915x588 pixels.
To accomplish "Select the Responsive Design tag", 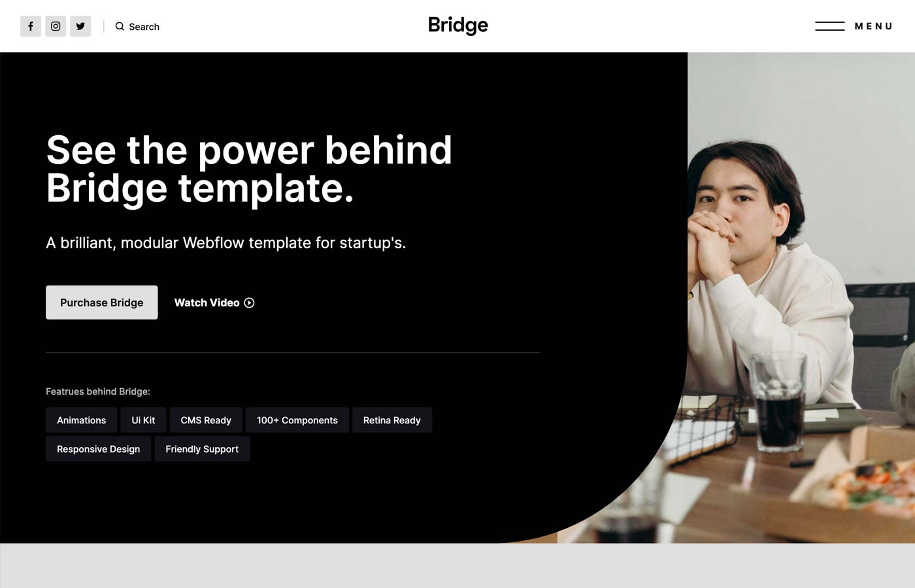I will coord(99,449).
